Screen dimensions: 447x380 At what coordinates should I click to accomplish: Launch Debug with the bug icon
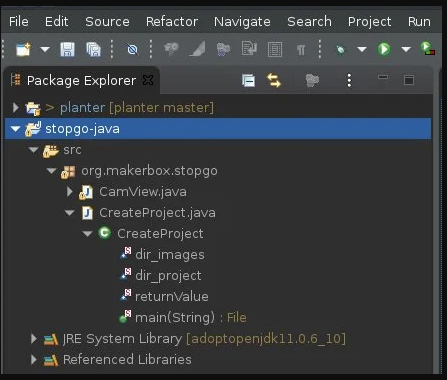(x=341, y=50)
